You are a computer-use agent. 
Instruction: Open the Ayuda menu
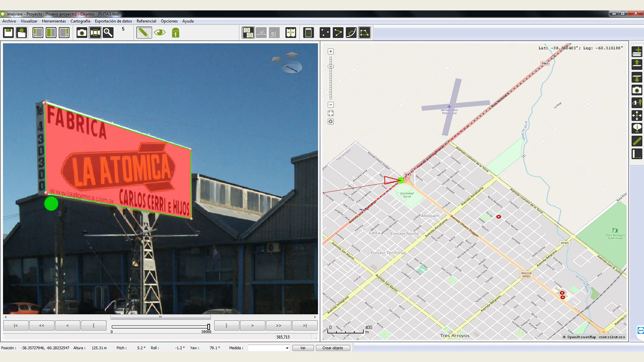pos(188,21)
